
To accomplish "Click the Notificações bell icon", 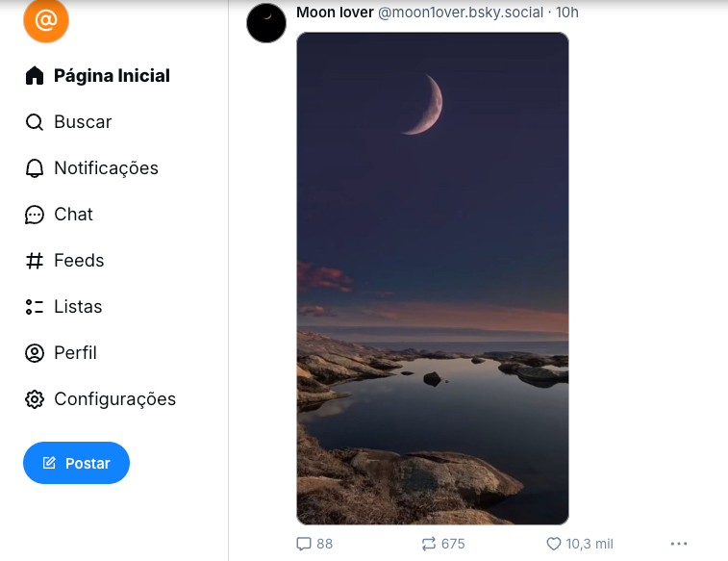I will tap(35, 168).
